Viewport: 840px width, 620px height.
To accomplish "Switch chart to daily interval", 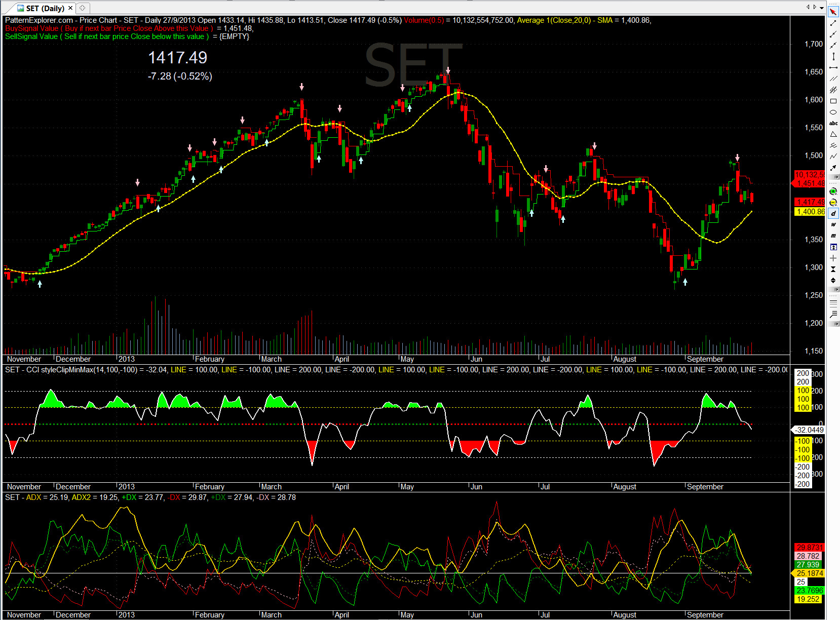I will [833, 214].
